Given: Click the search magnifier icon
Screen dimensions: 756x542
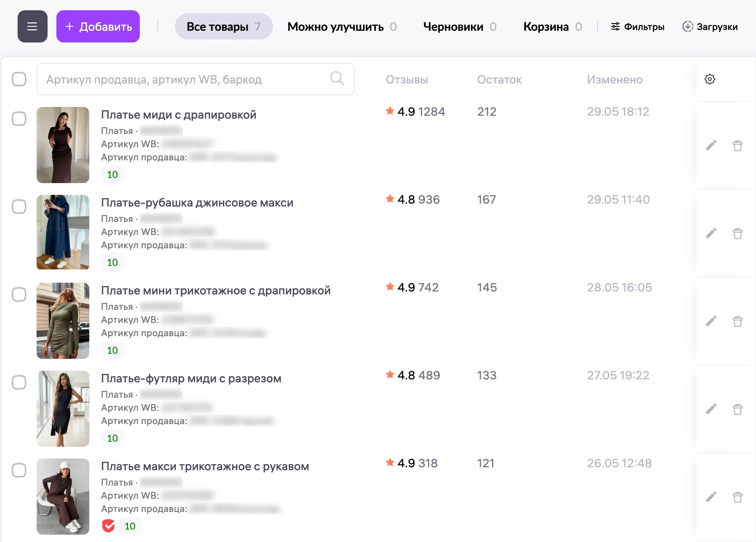Looking at the screenshot, I should tap(337, 78).
